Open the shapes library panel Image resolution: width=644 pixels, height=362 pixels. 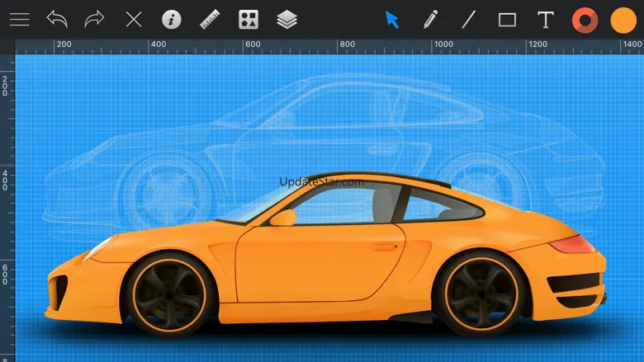[x=248, y=20]
